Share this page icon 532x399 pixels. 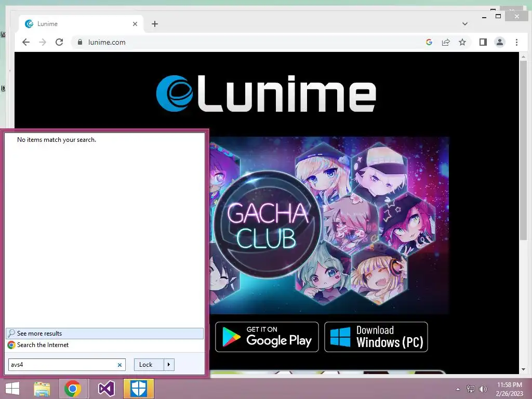(445, 42)
